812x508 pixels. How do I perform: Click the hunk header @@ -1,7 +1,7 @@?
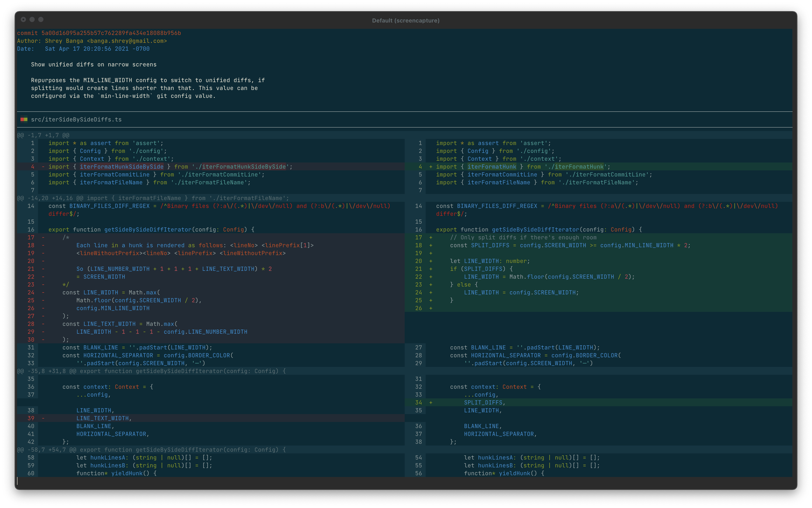(x=43, y=135)
